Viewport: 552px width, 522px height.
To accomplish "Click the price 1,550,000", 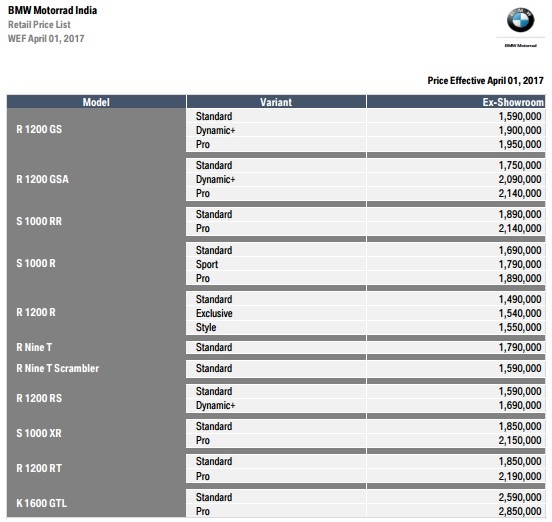I will [x=520, y=327].
